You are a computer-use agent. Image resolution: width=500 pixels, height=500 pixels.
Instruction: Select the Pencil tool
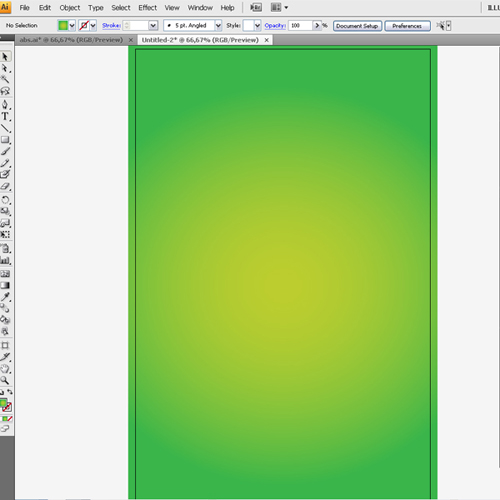tap(5, 163)
